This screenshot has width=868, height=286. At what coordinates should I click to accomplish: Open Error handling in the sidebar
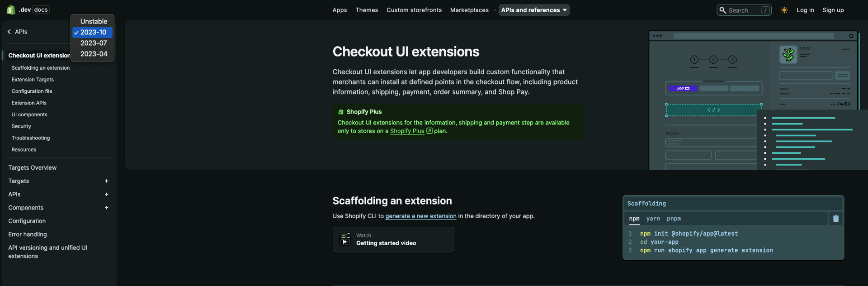(x=28, y=234)
